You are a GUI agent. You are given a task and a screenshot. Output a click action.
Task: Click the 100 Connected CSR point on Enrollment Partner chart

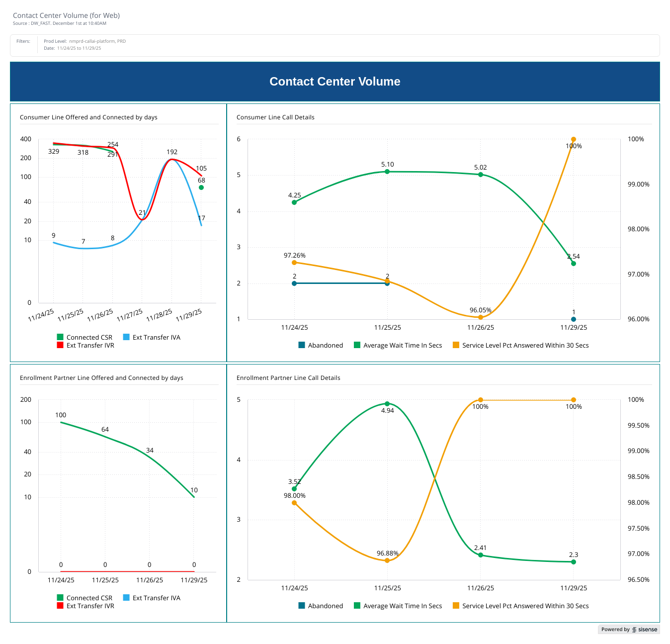[x=61, y=422]
